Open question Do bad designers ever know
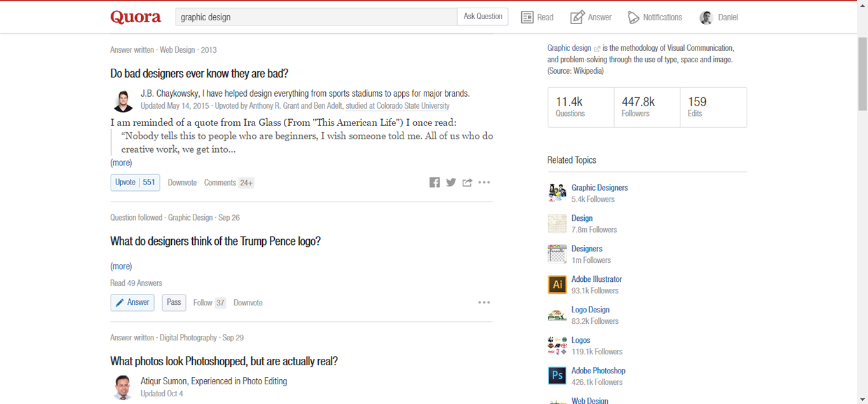Screen dimensions: 868x404 199,74
